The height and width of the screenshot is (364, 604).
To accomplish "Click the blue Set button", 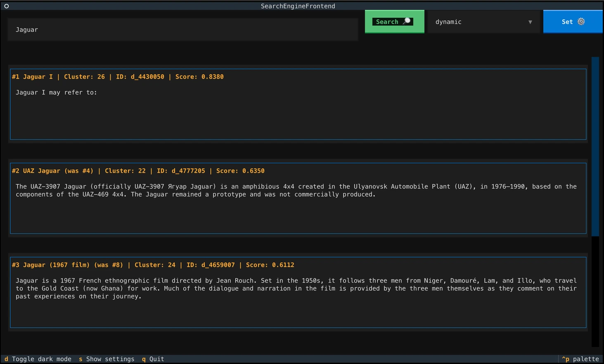I will pyautogui.click(x=573, y=21).
